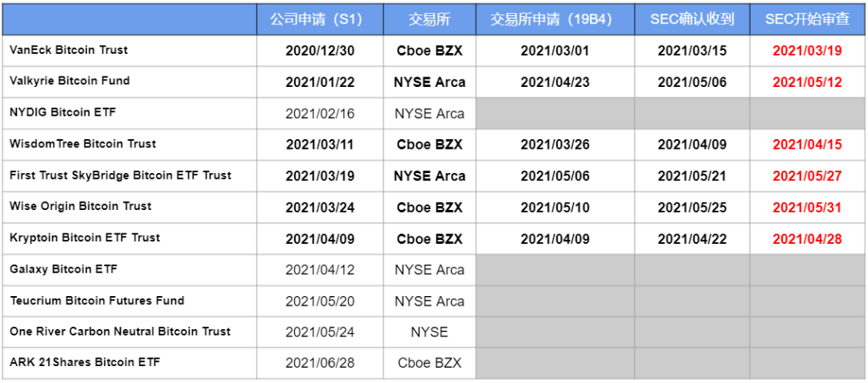868x383 pixels.
Task: Select the 2021/06/28 date cell
Action: pyautogui.click(x=319, y=363)
